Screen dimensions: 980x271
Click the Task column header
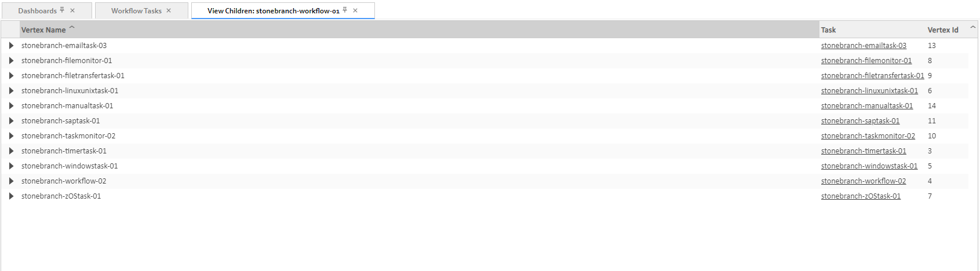point(829,30)
